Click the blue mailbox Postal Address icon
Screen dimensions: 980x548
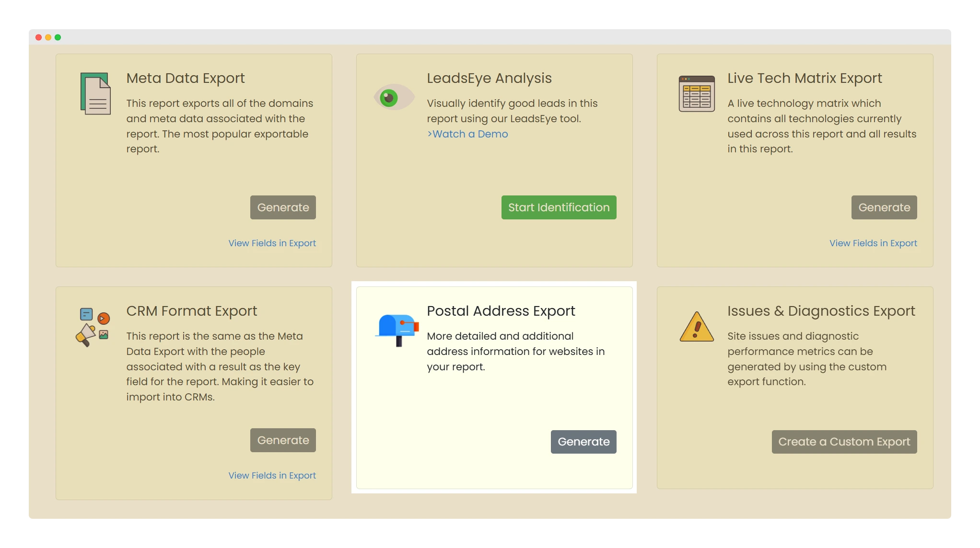397,330
